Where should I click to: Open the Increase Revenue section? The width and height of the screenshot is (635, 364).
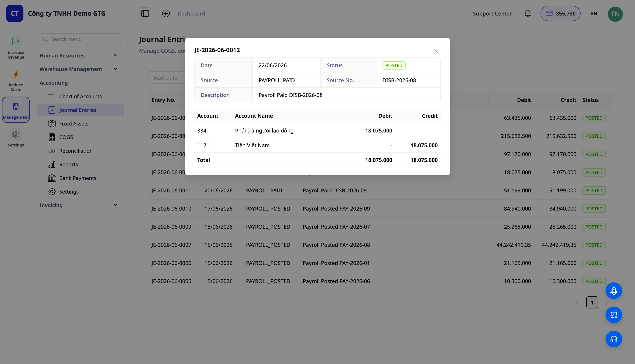coord(16,47)
